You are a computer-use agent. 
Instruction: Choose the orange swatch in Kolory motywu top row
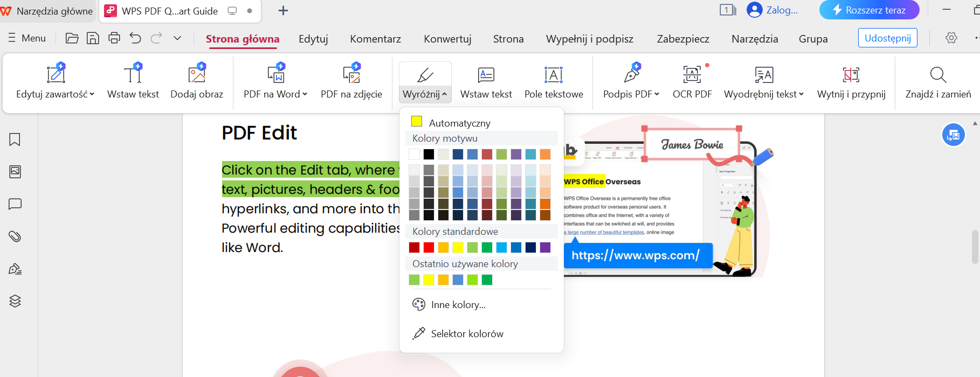pyautogui.click(x=545, y=154)
